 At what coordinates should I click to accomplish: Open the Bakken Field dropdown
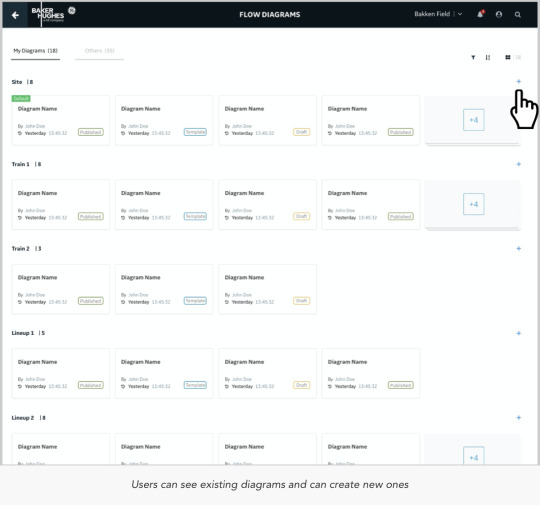coord(438,14)
